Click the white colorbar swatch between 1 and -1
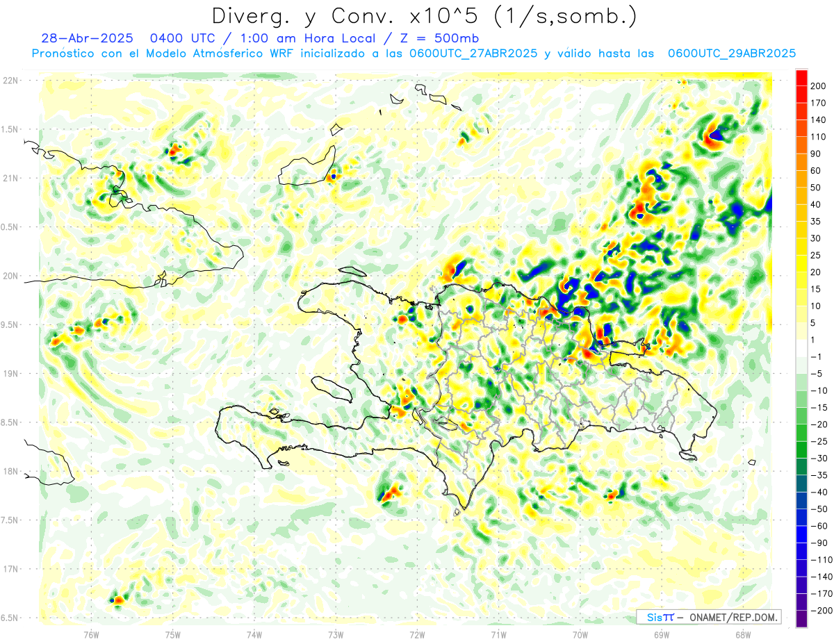Viewport: 834px width, 644px height. tap(802, 348)
